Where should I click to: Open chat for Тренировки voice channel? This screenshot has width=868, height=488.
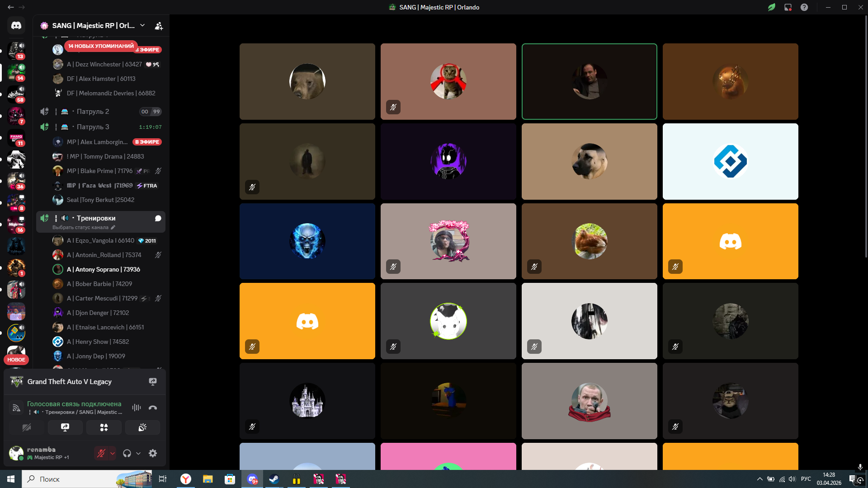[158, 218]
